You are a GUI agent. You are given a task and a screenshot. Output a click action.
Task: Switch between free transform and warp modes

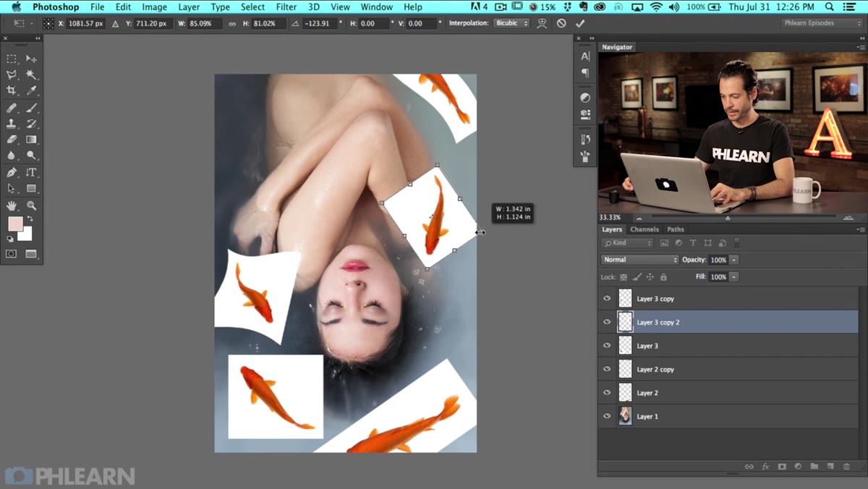pos(542,23)
